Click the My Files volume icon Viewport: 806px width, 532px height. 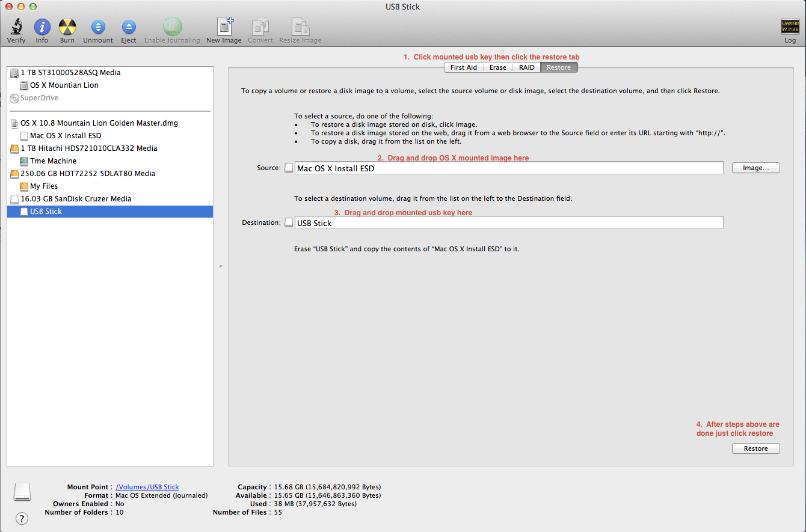tap(24, 186)
